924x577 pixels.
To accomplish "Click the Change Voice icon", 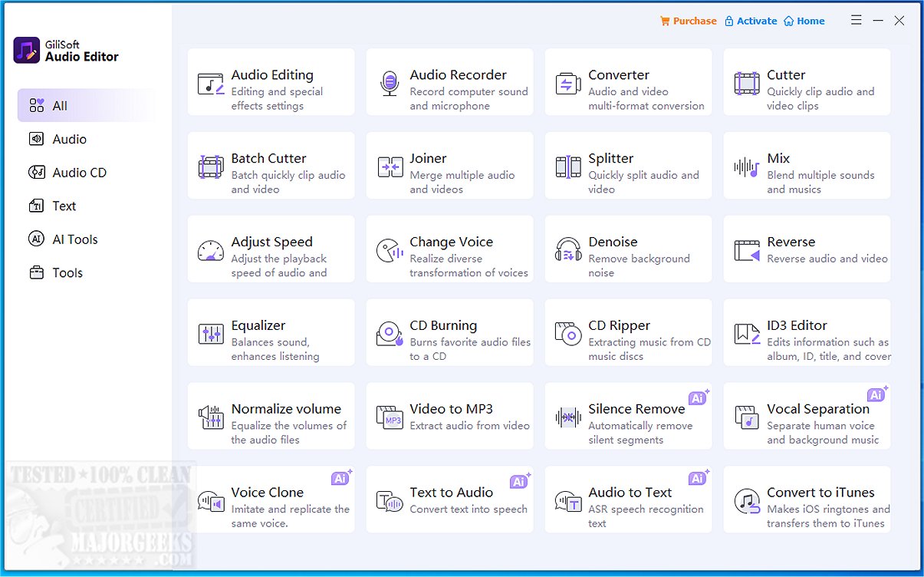I will [390, 250].
